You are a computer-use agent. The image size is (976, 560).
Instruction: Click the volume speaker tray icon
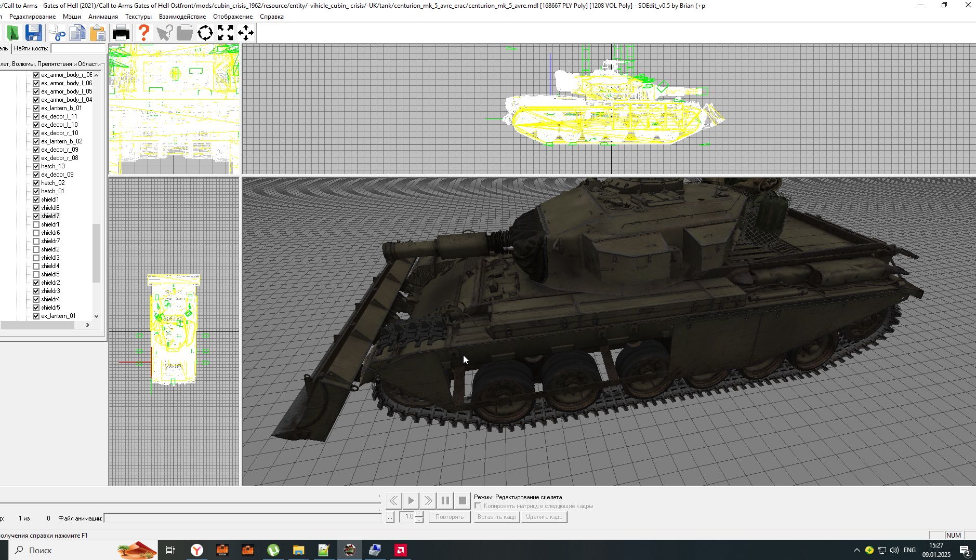894,550
